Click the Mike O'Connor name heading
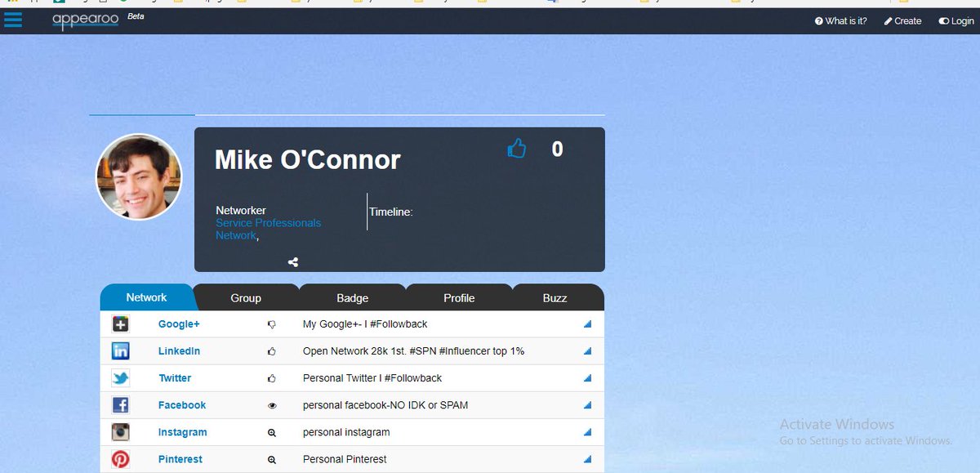Viewport: 980px width, 473px height. coord(308,159)
